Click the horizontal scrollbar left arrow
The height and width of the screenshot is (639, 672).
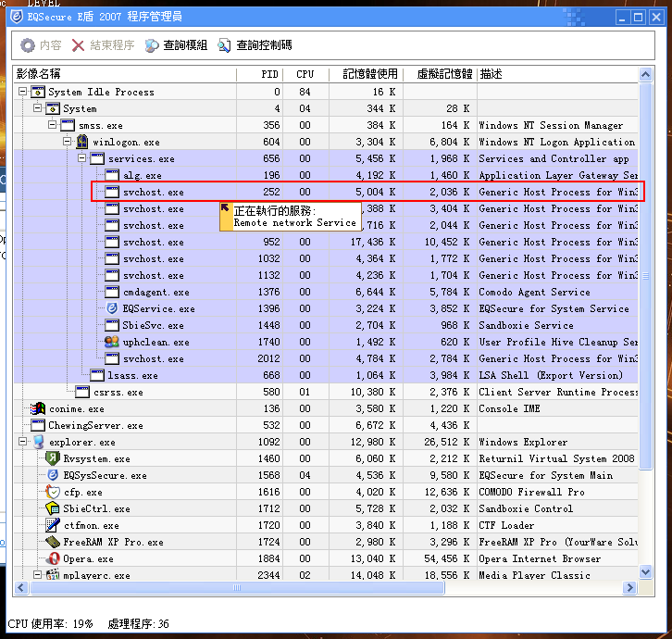point(21,587)
